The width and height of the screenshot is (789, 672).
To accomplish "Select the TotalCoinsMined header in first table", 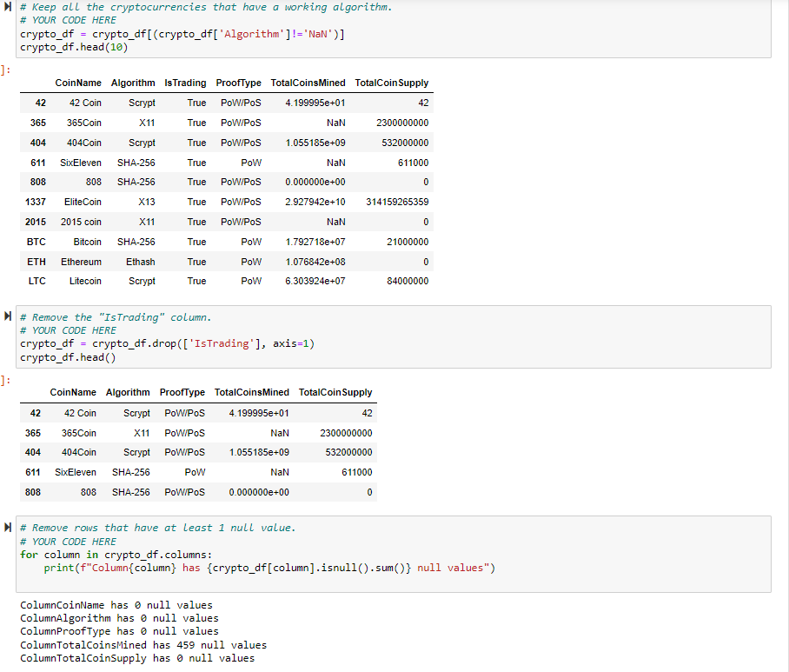I will (308, 83).
